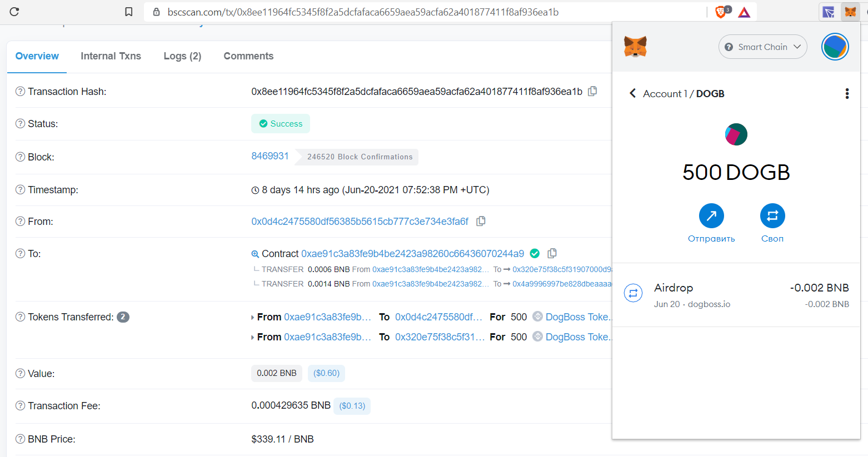Click the Своп label in MetaMask

pos(772,238)
